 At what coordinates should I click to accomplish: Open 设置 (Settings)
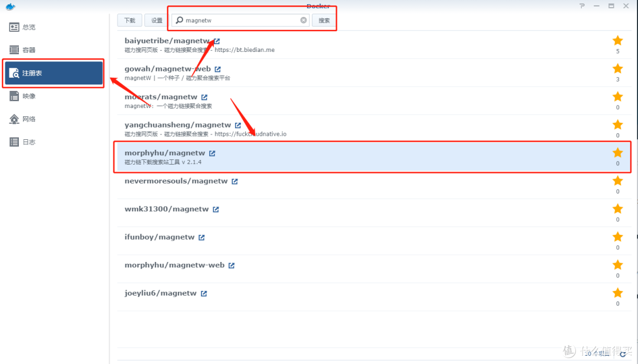click(155, 19)
